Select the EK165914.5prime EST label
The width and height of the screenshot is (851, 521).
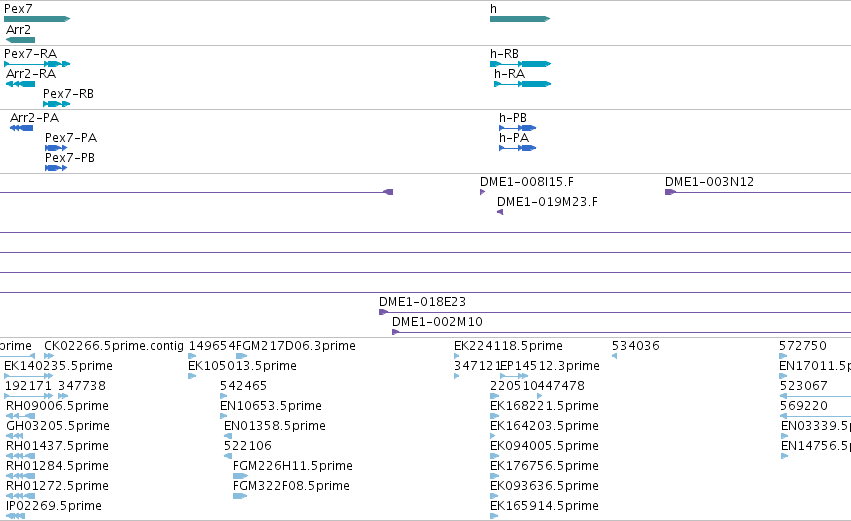[x=544, y=506]
